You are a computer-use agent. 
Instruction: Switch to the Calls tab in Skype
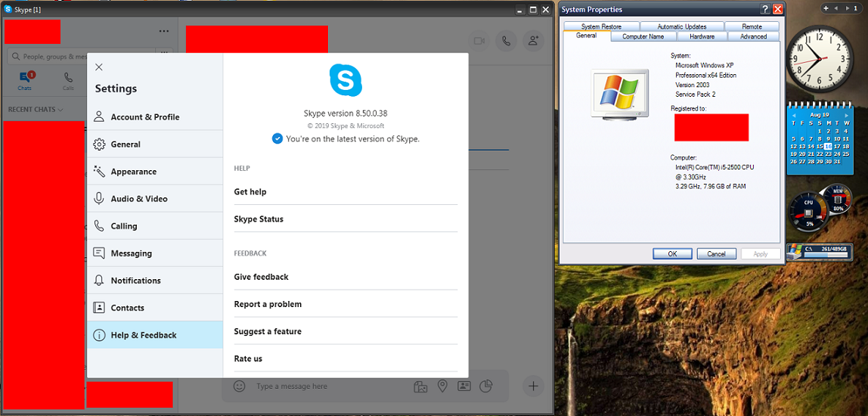tap(68, 80)
